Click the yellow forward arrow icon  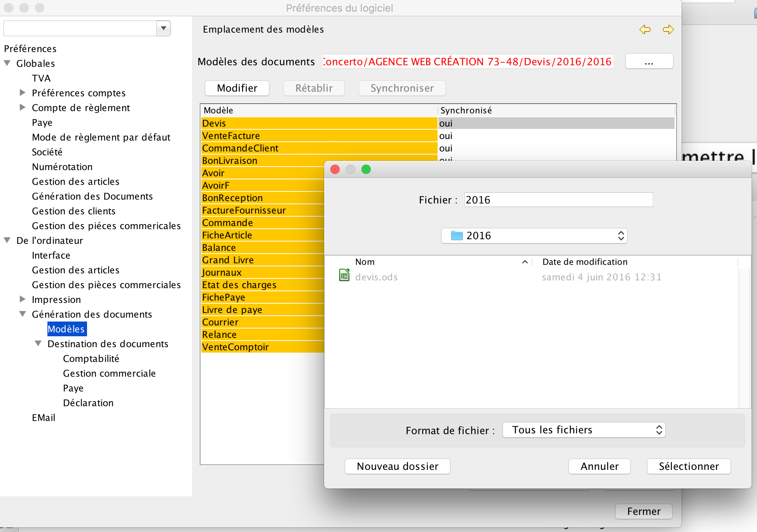(668, 30)
